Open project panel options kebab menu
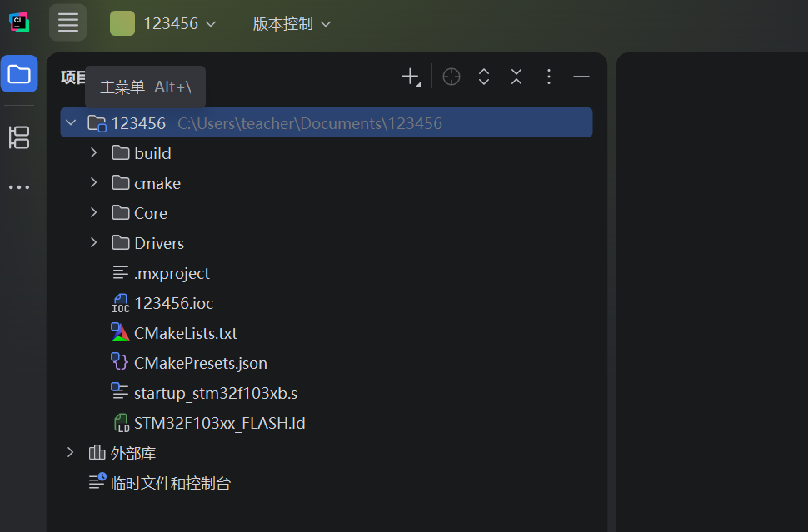 tap(549, 77)
